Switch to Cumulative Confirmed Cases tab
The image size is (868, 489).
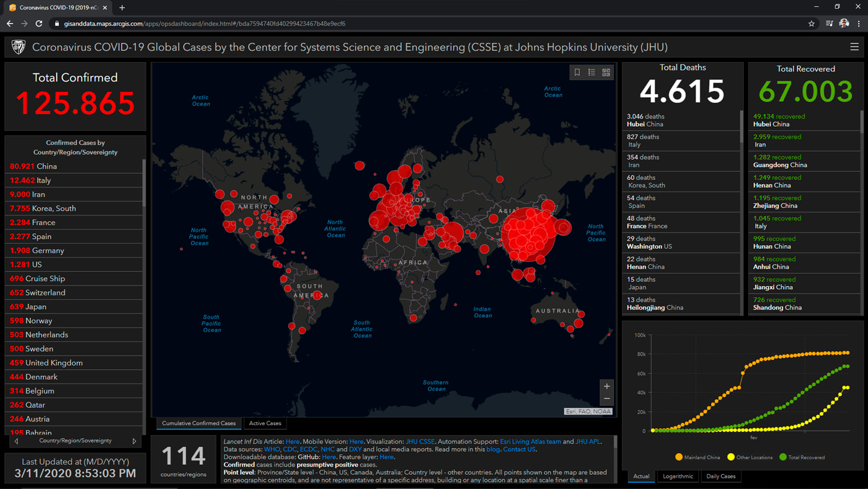199,423
